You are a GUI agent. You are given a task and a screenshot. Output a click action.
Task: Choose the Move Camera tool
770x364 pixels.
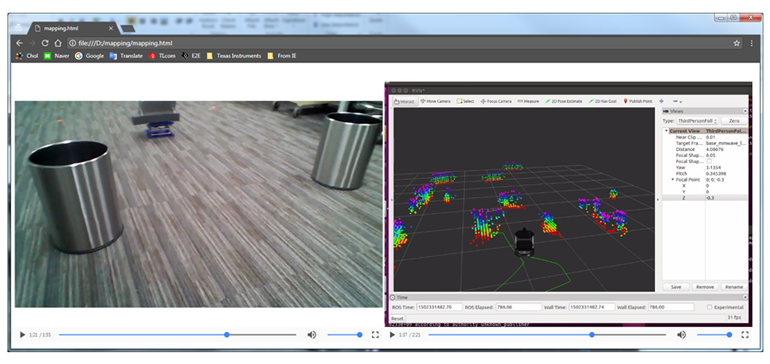[x=435, y=101]
